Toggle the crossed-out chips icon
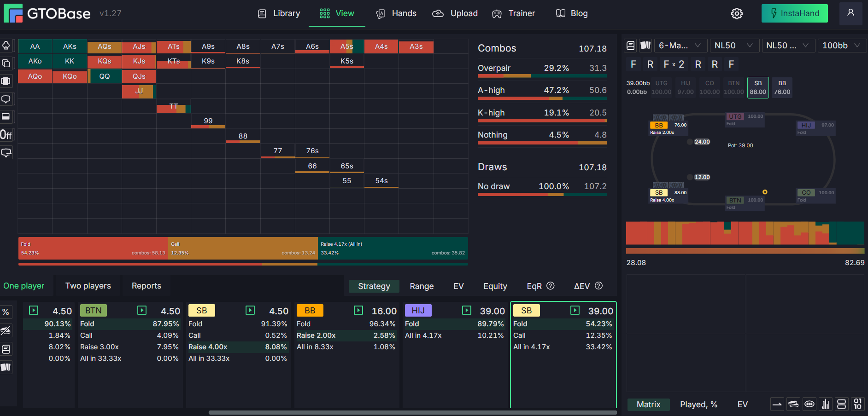Screen dimensions: 868x416 coord(6,330)
